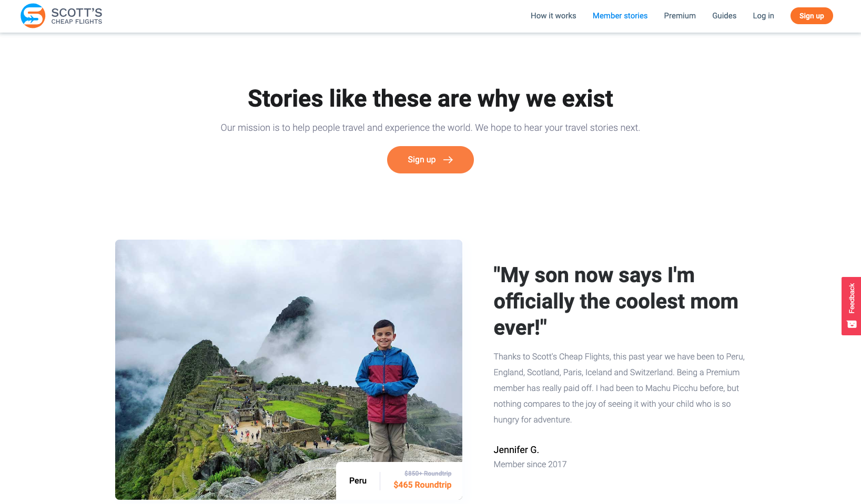
Task: Click the Jennifer G. member name
Action: (516, 450)
